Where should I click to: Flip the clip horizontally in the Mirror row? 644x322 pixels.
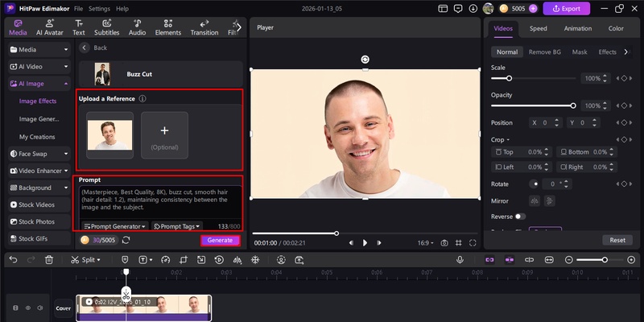[x=535, y=200]
